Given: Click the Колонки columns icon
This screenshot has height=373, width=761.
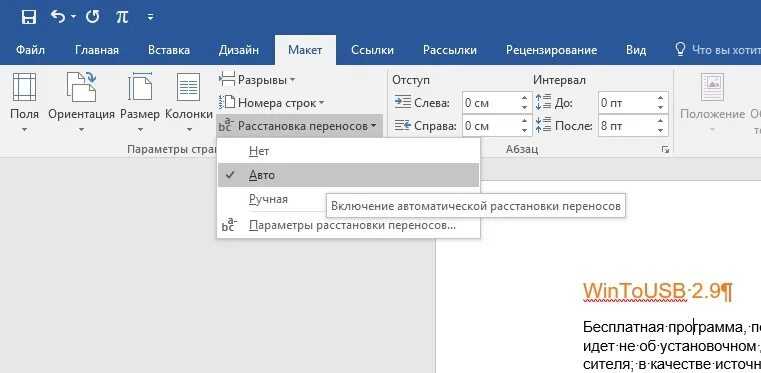Looking at the screenshot, I should [188, 87].
